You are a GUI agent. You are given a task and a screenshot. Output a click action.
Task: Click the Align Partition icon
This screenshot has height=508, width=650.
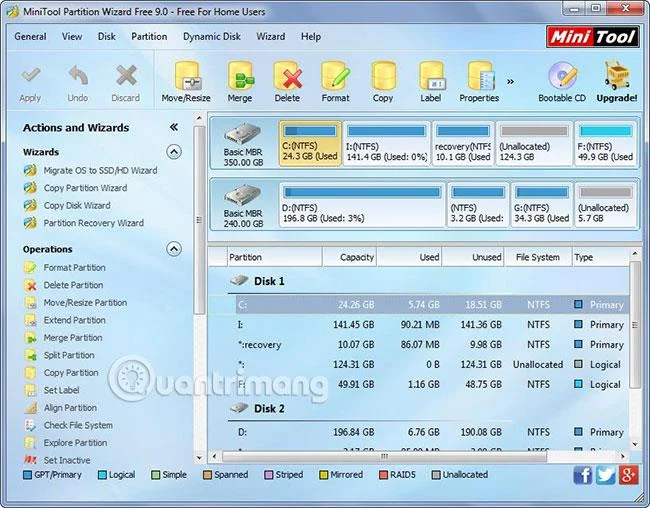[x=31, y=408]
